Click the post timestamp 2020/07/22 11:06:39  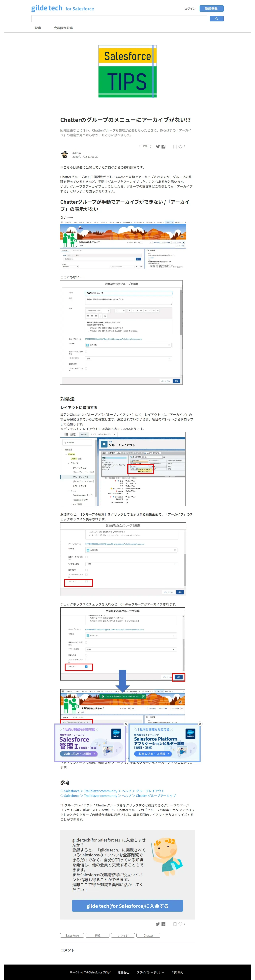[85, 157]
